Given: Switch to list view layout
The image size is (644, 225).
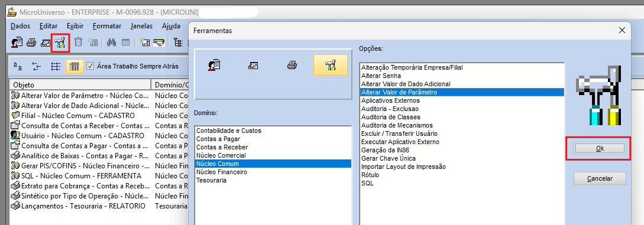Looking at the screenshot, I should coord(56,66).
